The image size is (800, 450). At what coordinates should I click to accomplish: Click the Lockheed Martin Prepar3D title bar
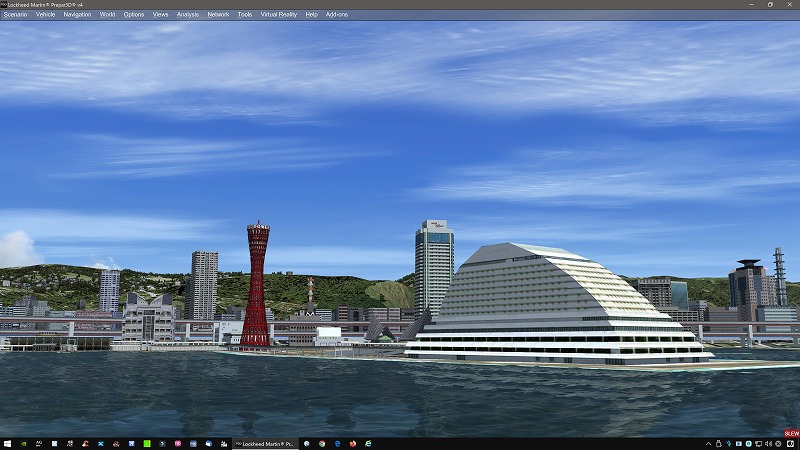click(400, 5)
